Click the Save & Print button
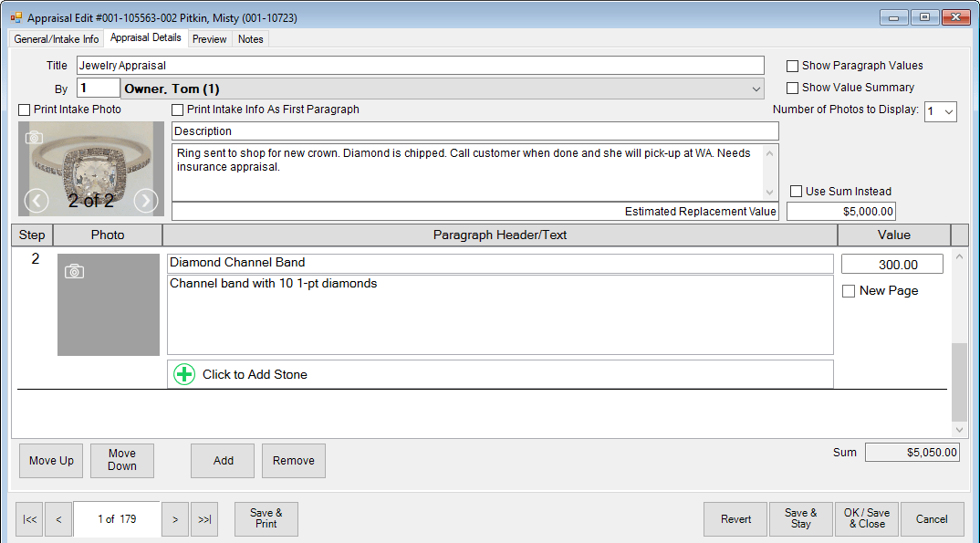980x543 pixels. (266, 518)
